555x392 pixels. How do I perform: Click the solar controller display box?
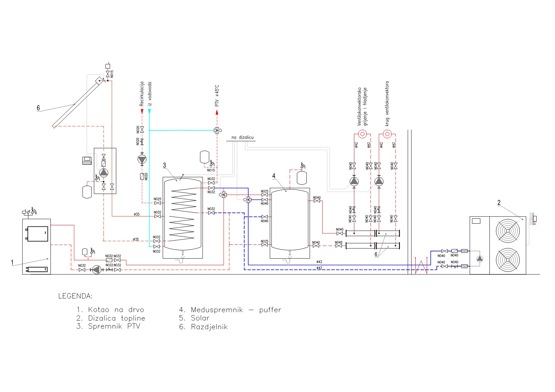tap(87, 160)
